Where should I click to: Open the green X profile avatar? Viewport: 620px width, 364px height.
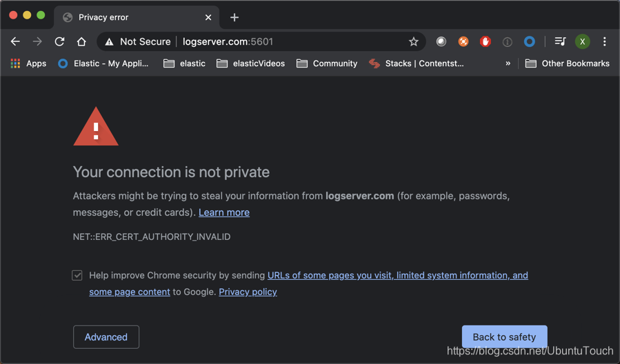[x=582, y=41]
